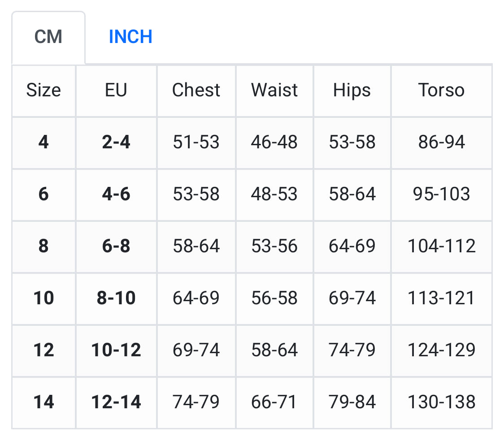Image resolution: width=504 pixels, height=441 pixels.
Task: Select size 14 row label
Action: [43, 402]
